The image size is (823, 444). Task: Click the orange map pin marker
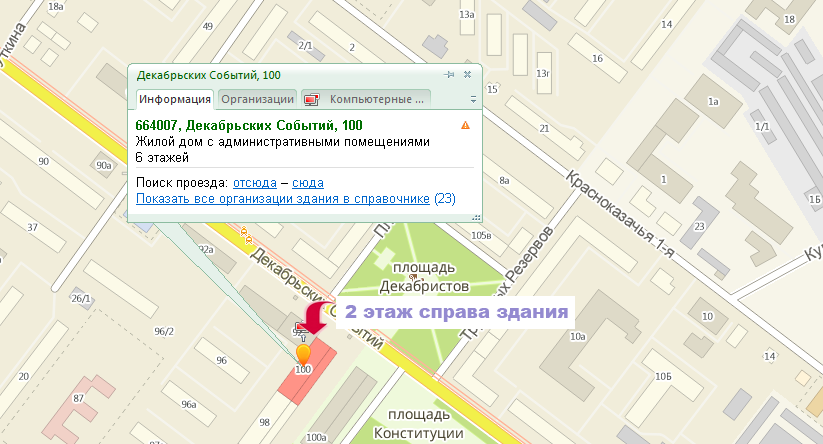coord(303,352)
